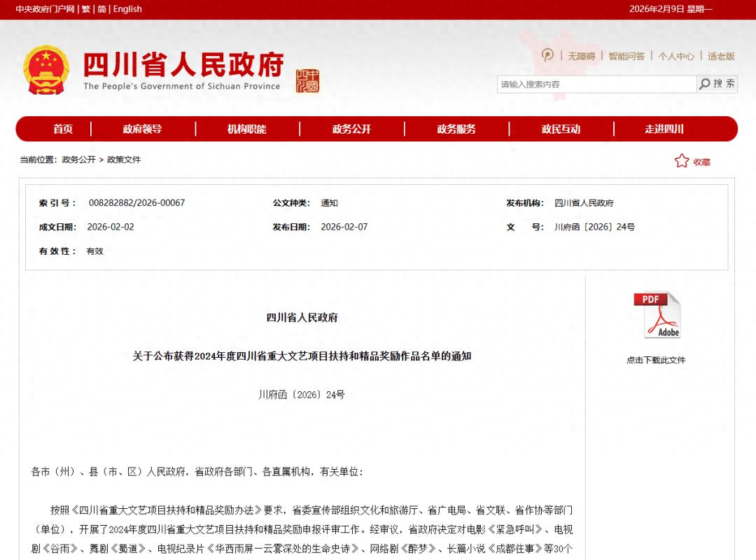Click the circular voice-reading icon beside 无障碍
Image resolution: width=756 pixels, height=560 pixels.
click(547, 55)
